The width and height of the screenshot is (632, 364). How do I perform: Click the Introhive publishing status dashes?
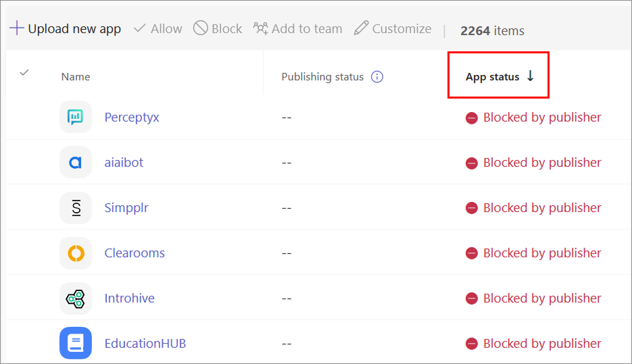[287, 298]
